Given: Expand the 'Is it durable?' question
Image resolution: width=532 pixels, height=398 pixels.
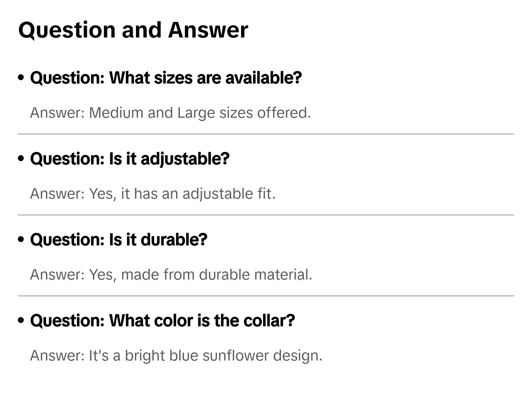Looking at the screenshot, I should point(119,240).
